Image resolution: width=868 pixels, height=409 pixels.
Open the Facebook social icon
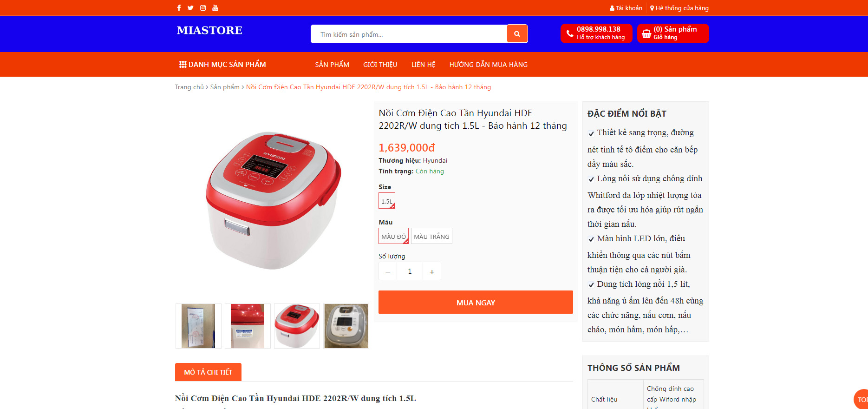(x=179, y=8)
